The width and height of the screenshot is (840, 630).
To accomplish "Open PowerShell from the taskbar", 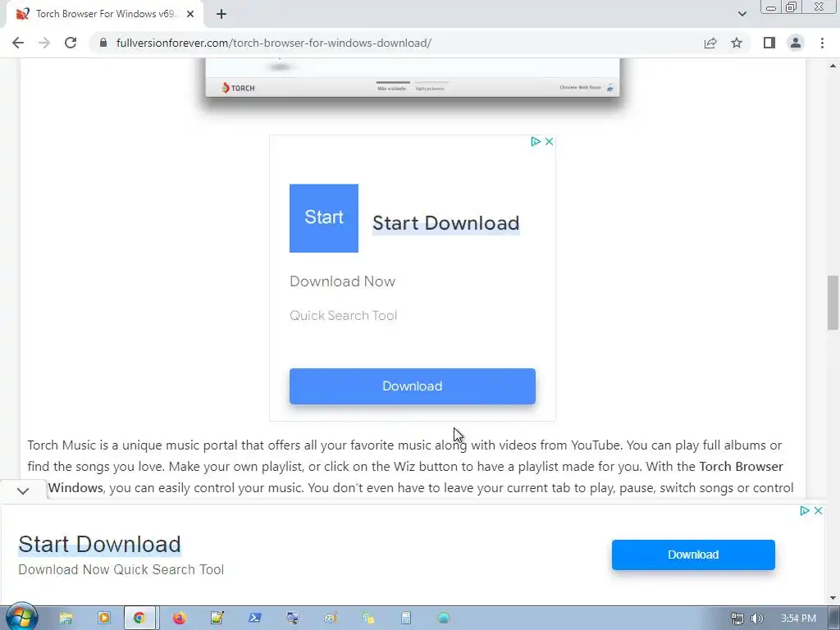I will pos(255,619).
